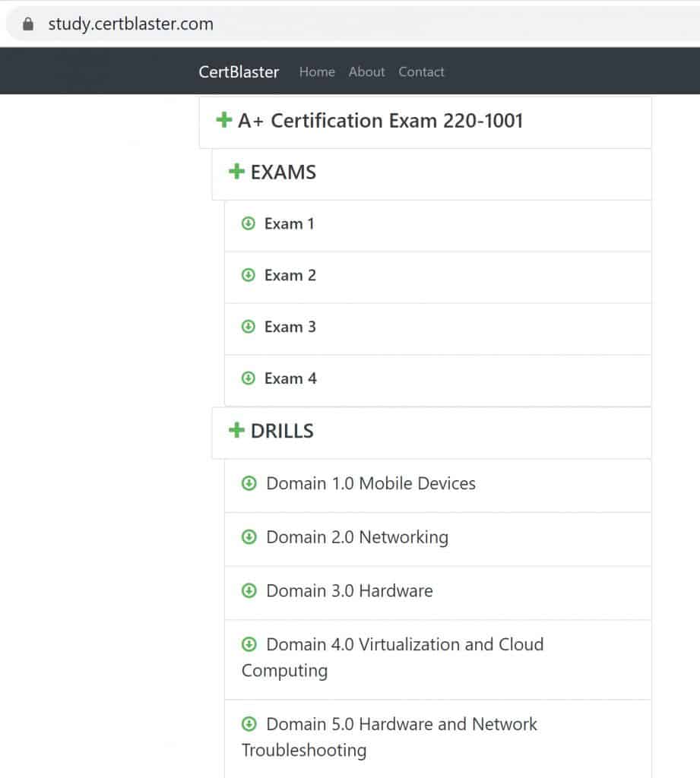Open the CertBlaster brand link
Screen dimensions: 700x778
tap(239, 72)
